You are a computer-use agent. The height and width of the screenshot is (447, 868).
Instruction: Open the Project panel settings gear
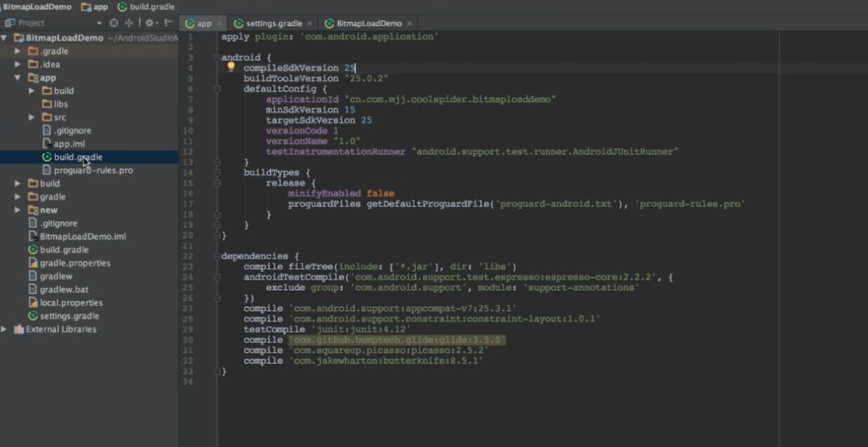tap(149, 23)
